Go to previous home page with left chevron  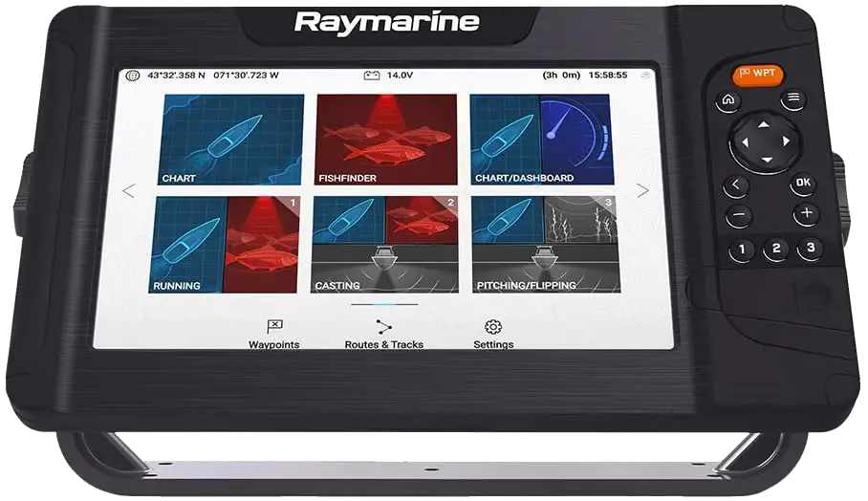(128, 191)
